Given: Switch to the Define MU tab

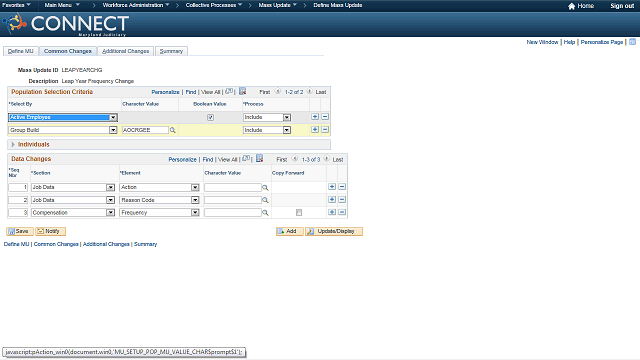Looking at the screenshot, I should (21, 51).
